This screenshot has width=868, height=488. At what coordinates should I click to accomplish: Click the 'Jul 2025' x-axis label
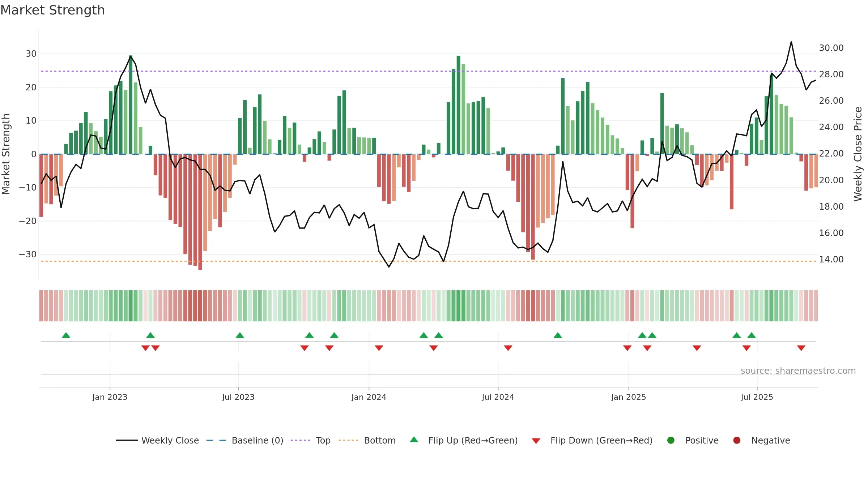coord(757,397)
